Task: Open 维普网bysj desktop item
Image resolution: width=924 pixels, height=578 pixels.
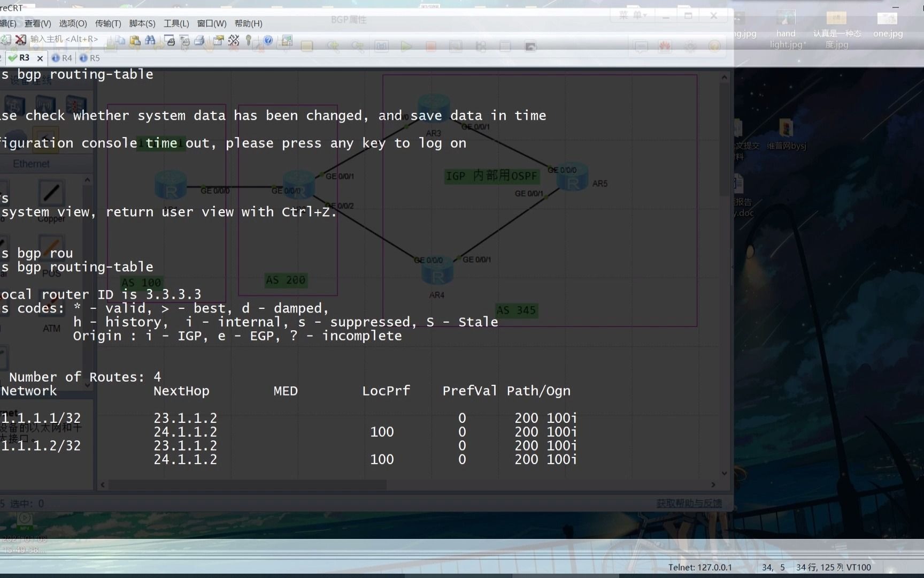Action: coord(786,135)
